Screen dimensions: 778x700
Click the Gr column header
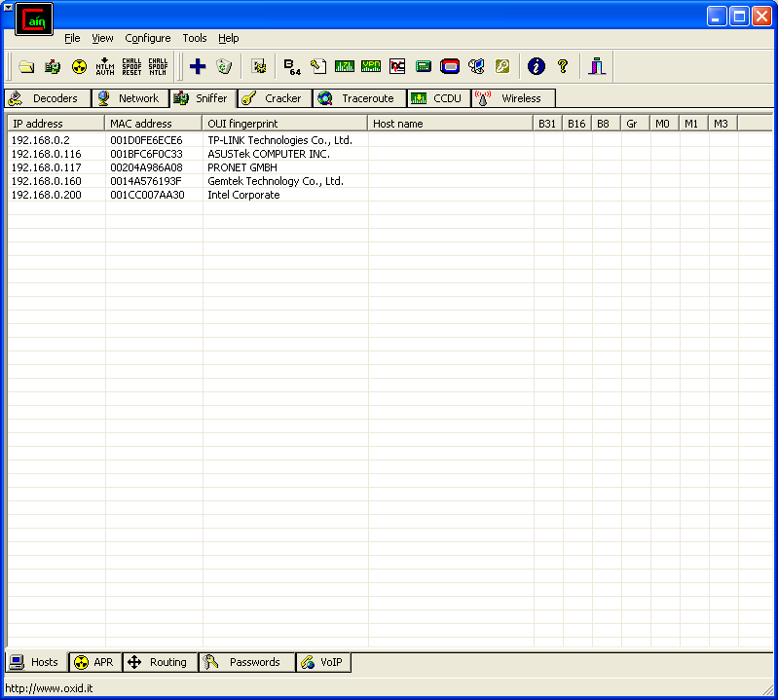pos(635,124)
